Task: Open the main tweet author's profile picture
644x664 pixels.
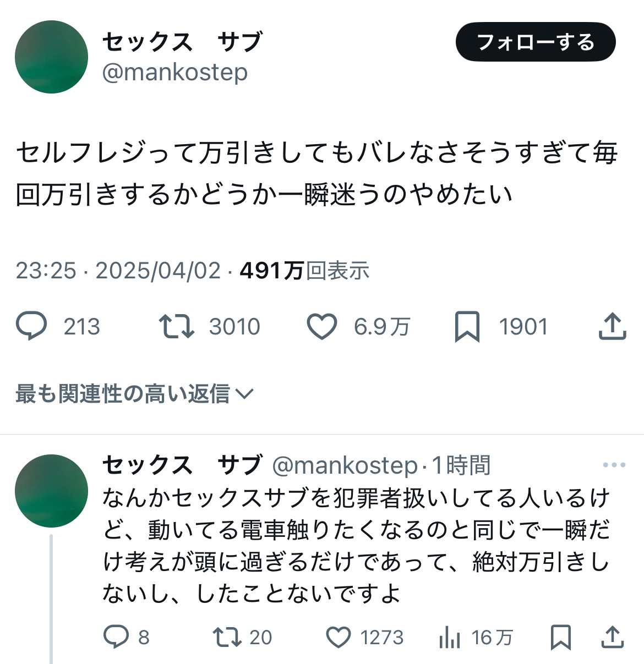Action: click(x=51, y=57)
